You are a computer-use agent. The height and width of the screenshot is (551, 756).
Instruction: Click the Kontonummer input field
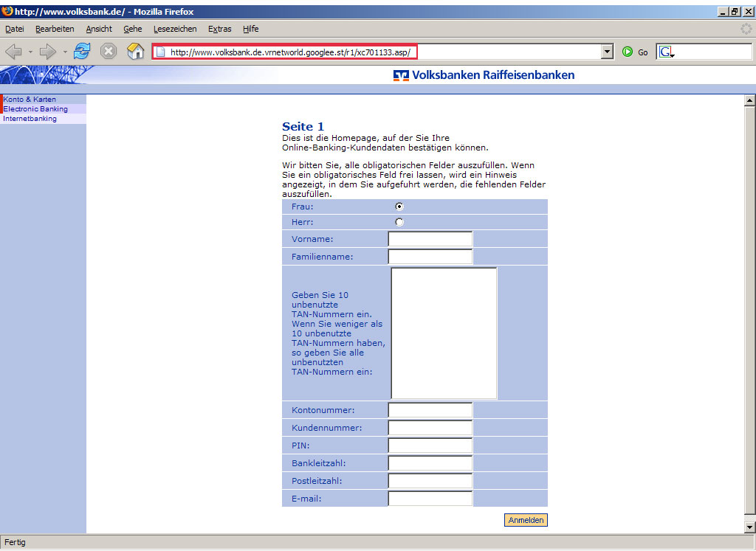pyautogui.click(x=430, y=410)
